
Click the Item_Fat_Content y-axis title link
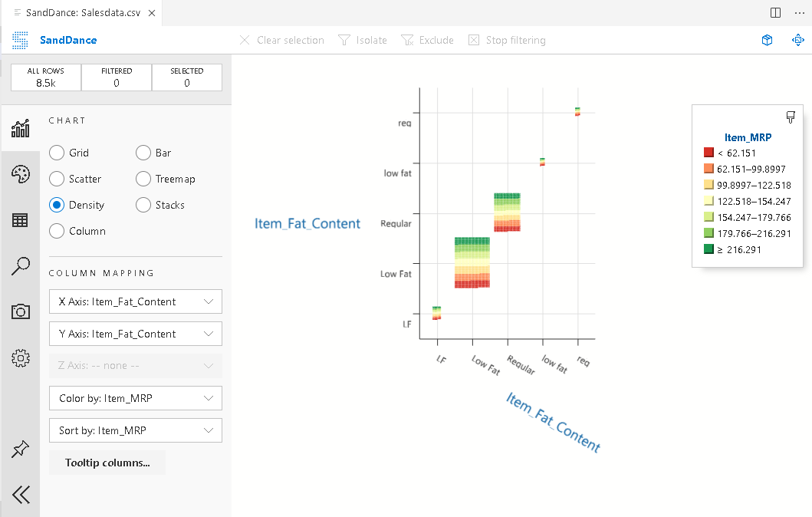point(307,224)
